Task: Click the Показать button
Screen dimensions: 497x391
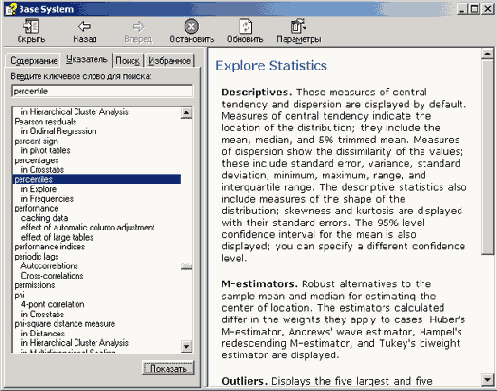Action: (168, 368)
